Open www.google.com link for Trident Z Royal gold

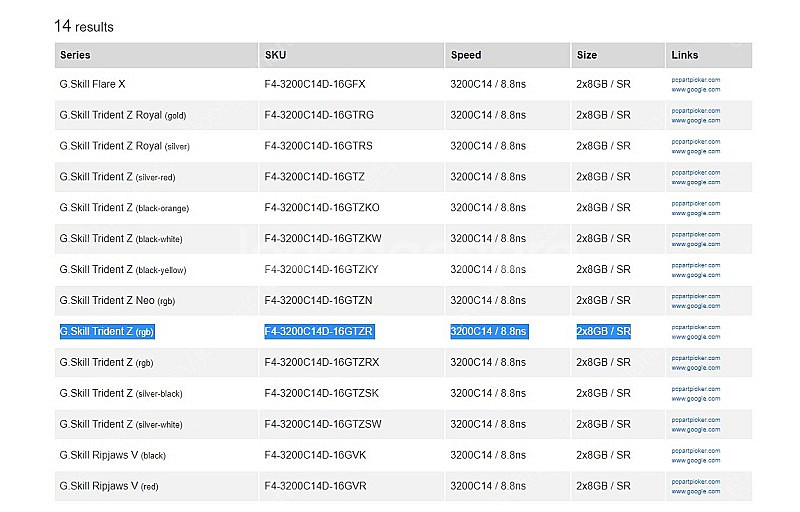(x=695, y=120)
